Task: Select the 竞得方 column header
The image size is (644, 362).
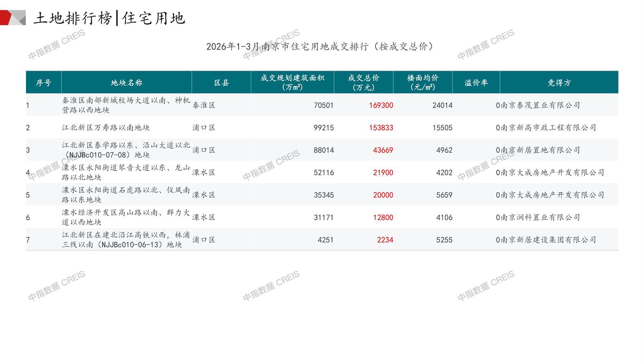Action: (x=559, y=83)
